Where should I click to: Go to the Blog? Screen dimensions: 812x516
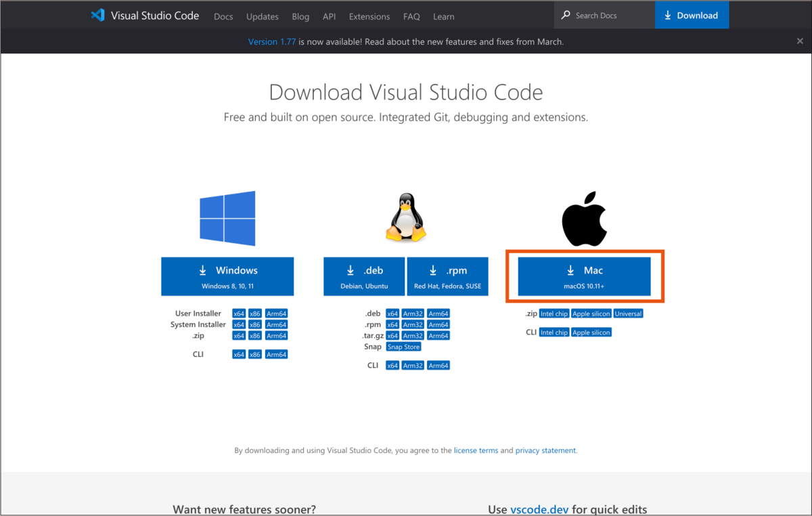pyautogui.click(x=300, y=16)
